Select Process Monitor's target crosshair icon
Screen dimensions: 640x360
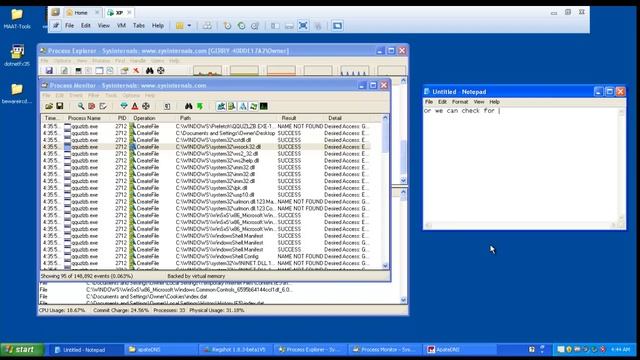pos(146,106)
